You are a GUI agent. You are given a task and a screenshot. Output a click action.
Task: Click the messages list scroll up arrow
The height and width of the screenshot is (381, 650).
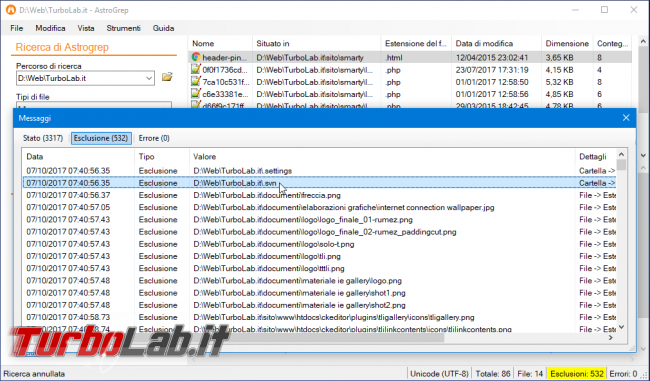pyautogui.click(x=621, y=154)
